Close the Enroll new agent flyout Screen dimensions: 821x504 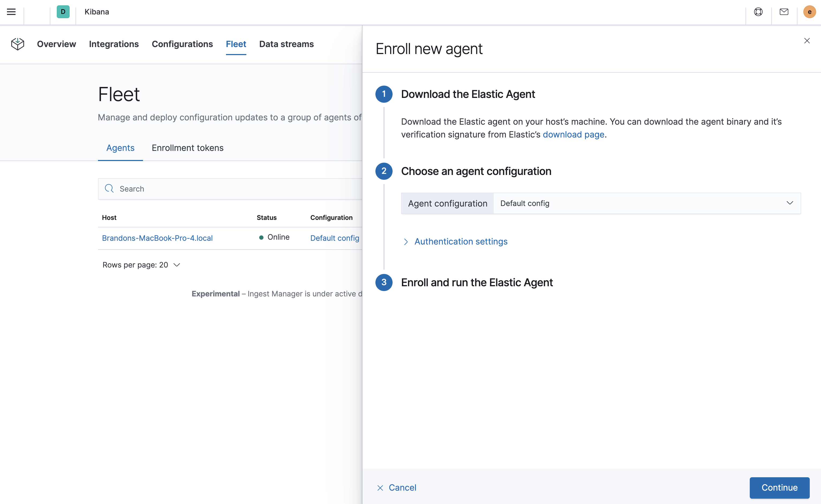pyautogui.click(x=807, y=41)
